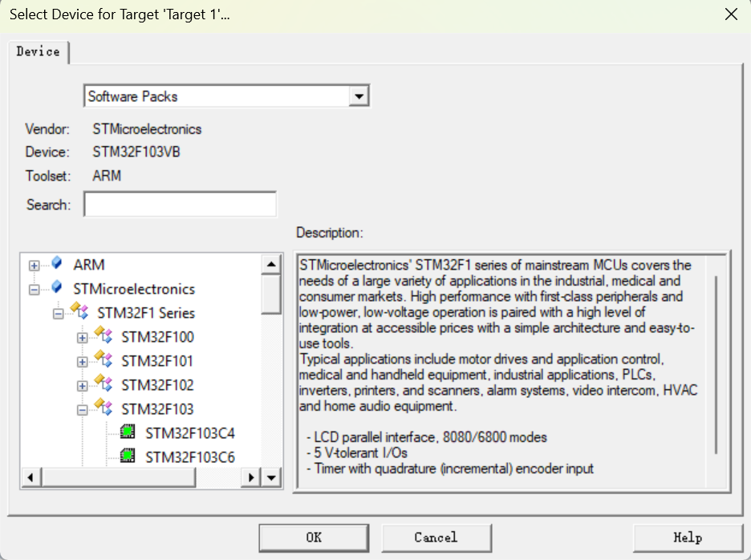Select STM32F103C6 device in tree
751x560 pixels.
190,457
